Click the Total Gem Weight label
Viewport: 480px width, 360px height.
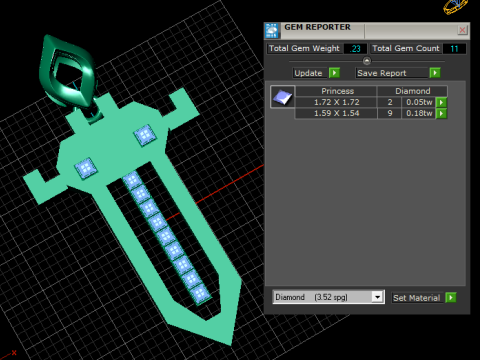(x=304, y=49)
